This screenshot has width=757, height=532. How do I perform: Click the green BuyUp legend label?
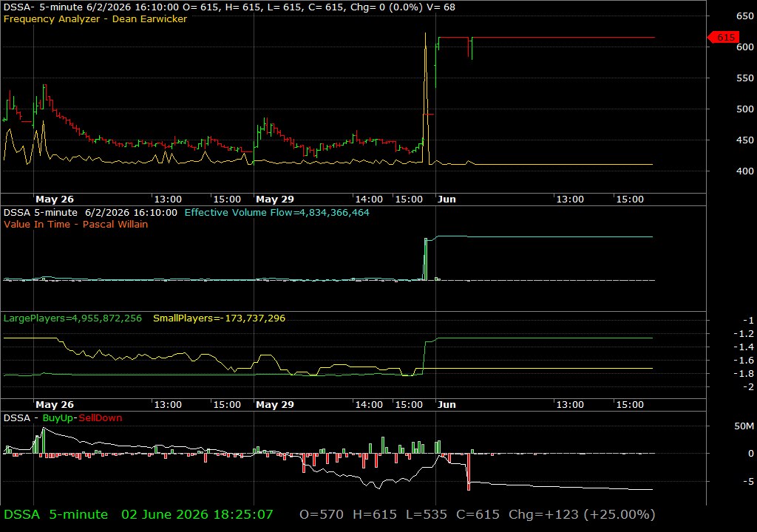tap(58, 417)
